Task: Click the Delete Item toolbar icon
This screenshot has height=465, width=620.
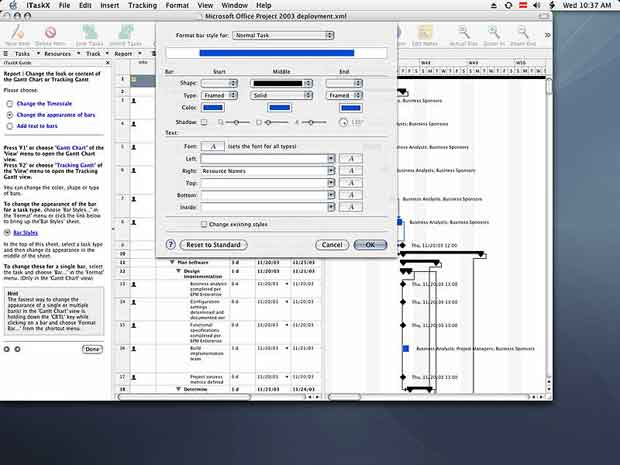Action: coord(50,33)
